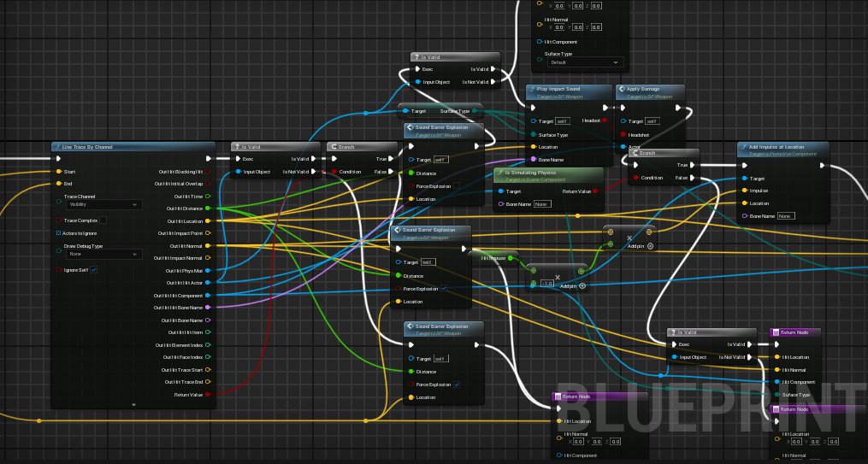Screen dimensions: 868x464
Task: Tick the unchecked Force Explosion checkbox
Action: click(x=457, y=185)
